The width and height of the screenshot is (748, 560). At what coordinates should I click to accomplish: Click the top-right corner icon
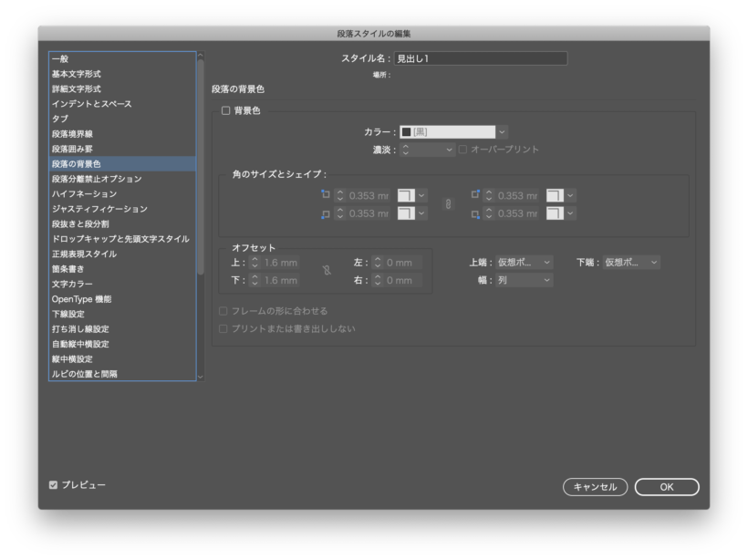[474, 195]
